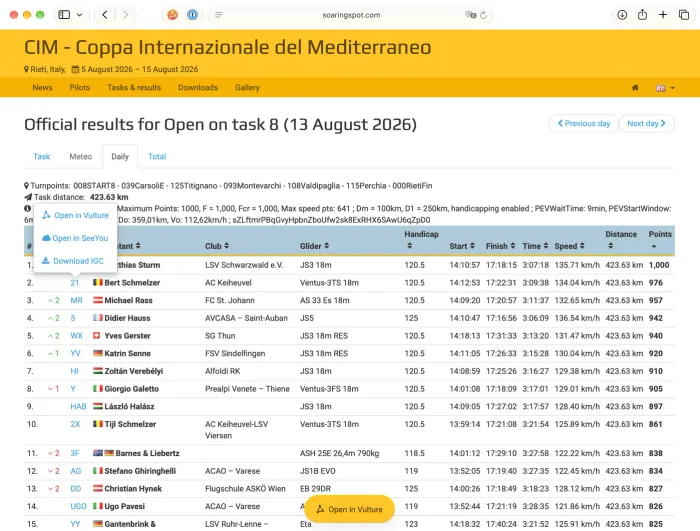
Task: Choose Download IGC from popup menu
Action: 73,261
